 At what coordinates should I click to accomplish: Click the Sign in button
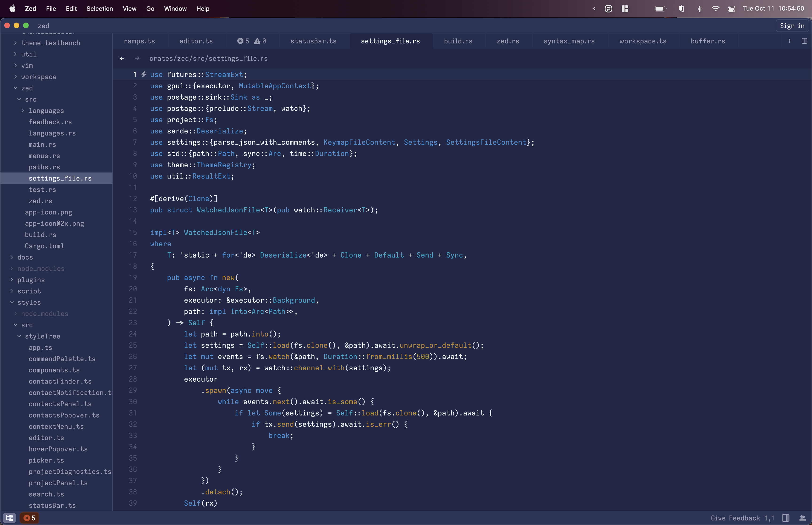coord(792,26)
